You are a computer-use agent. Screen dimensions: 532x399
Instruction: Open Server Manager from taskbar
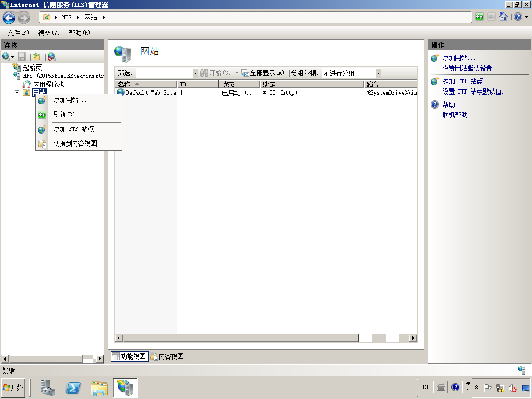[47, 388]
